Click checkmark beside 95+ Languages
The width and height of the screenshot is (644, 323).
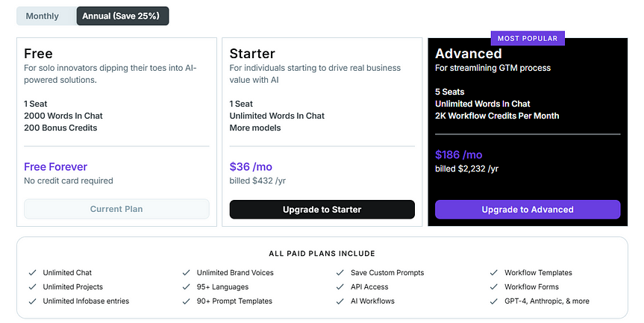(x=187, y=287)
